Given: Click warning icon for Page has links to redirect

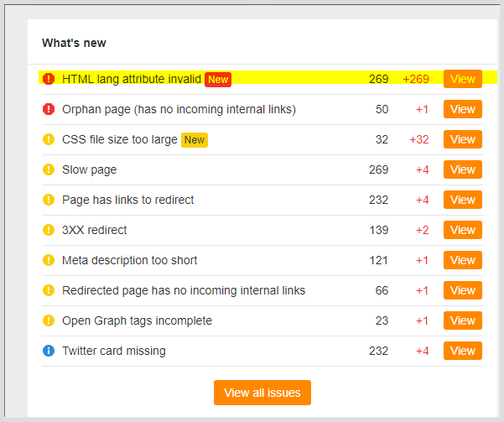Looking at the screenshot, I should [49, 200].
